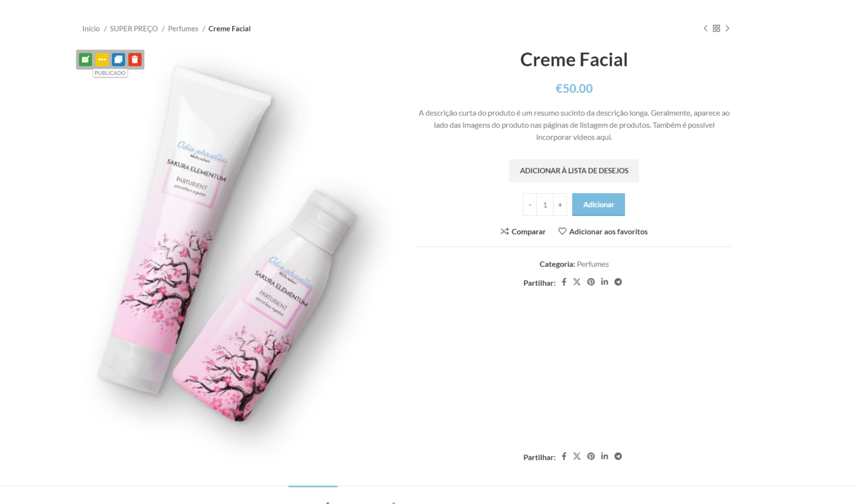The image size is (856, 504).
Task: Share on X in upper Partilhar row
Action: pos(577,282)
